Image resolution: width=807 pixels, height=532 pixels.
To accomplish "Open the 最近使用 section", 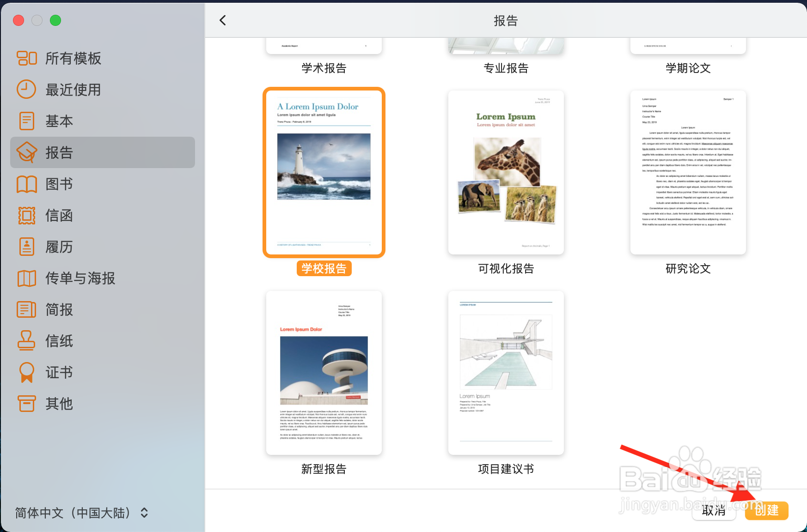I will [26, 90].
